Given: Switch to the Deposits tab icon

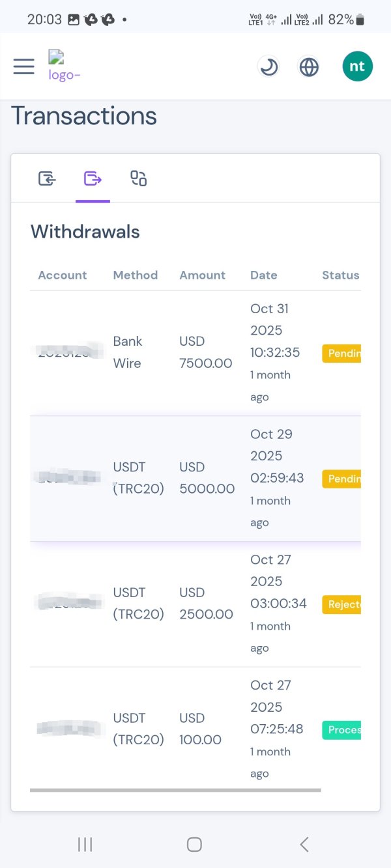Looking at the screenshot, I should [47, 178].
